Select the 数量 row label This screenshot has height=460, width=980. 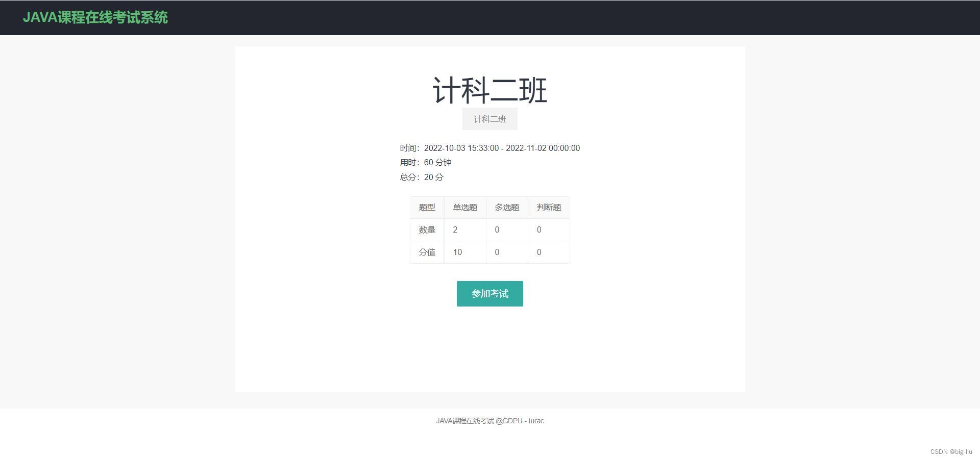coord(427,229)
